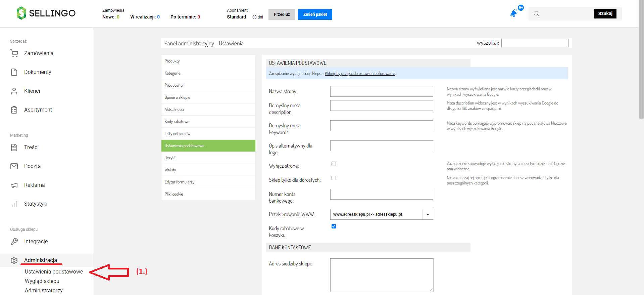The width and height of the screenshot is (644, 295).
Task: Click the Szukaj button
Action: coord(605,13)
